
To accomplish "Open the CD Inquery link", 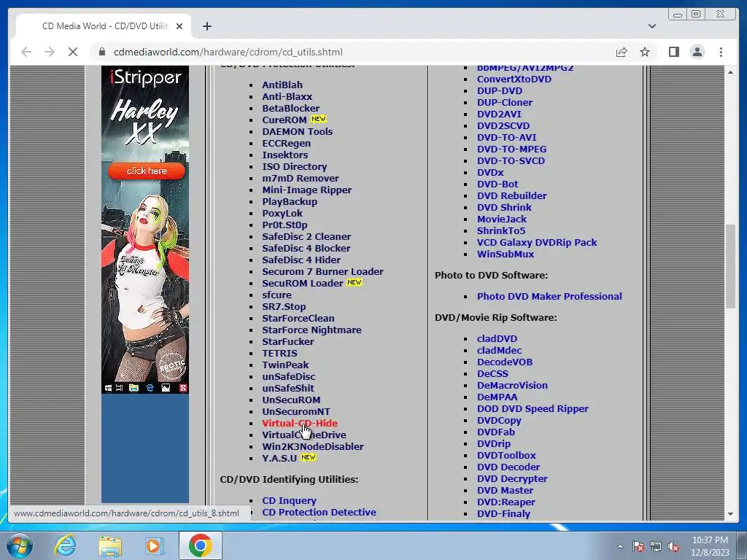I will 289,500.
